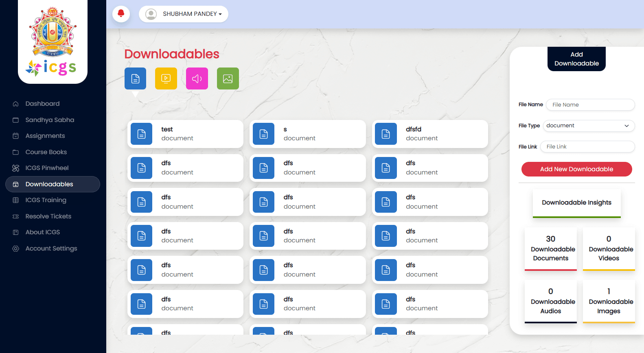
Task: Select the green images filter icon
Action: pos(228,78)
